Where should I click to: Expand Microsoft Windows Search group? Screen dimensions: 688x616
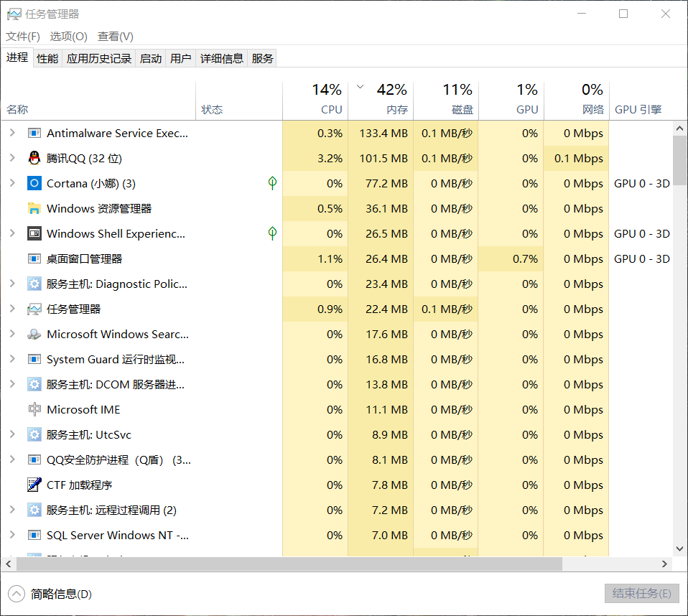tap(12, 334)
